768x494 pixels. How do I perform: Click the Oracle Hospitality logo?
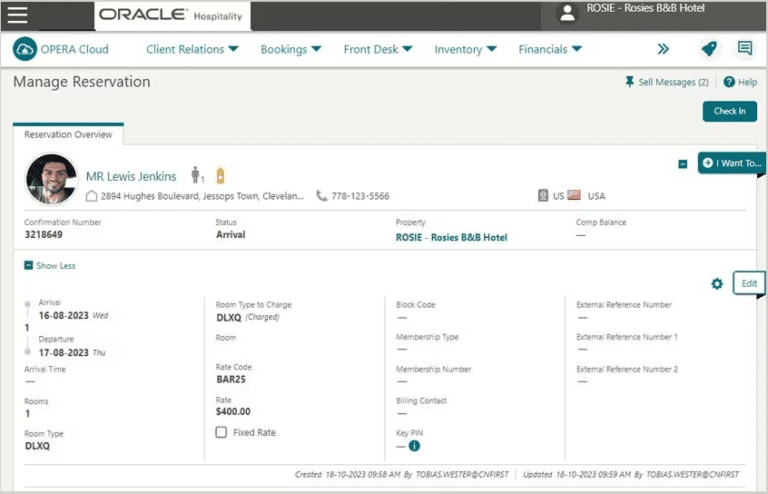click(172, 15)
